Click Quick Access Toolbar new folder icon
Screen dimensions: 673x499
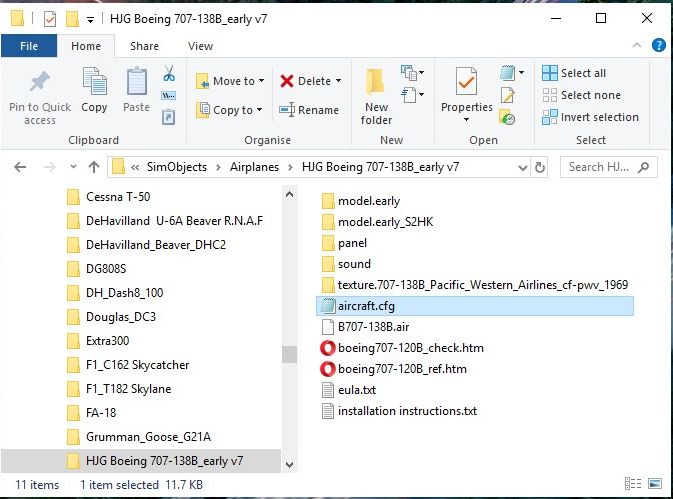click(x=72, y=19)
